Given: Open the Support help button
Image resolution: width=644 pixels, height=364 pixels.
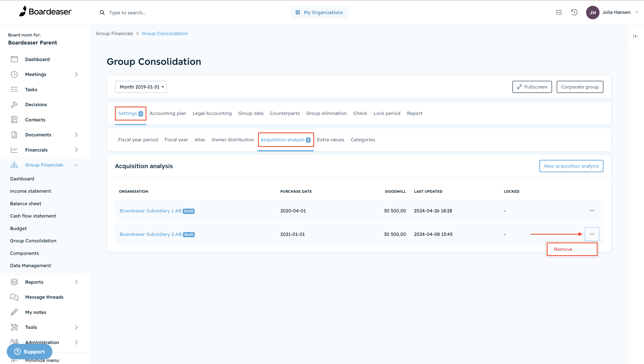Looking at the screenshot, I should pos(30,351).
